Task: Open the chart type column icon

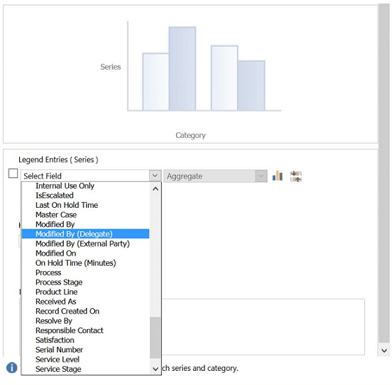Action: pos(277,176)
